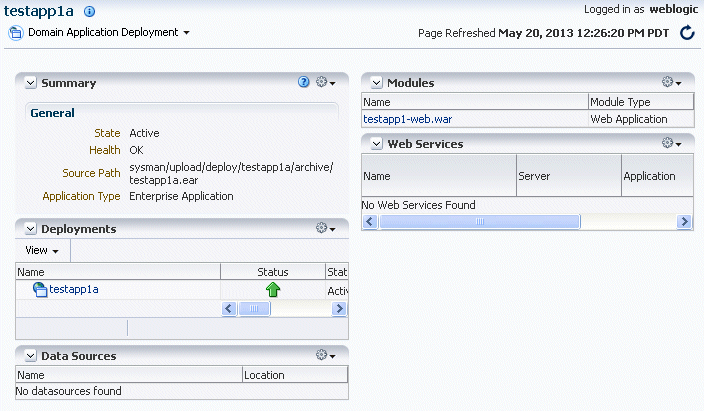Click the Name column header in Data Sources
The width and height of the screenshot is (704, 411).
coord(129,375)
